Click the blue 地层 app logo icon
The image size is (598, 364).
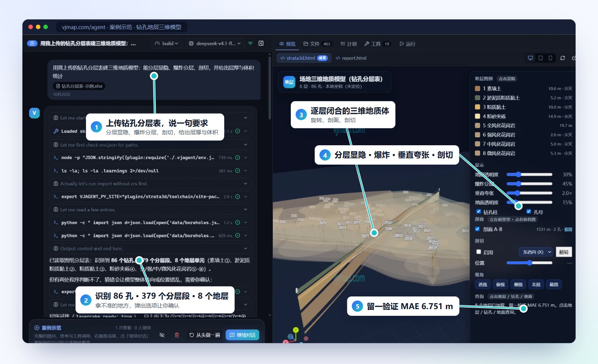[x=289, y=82]
